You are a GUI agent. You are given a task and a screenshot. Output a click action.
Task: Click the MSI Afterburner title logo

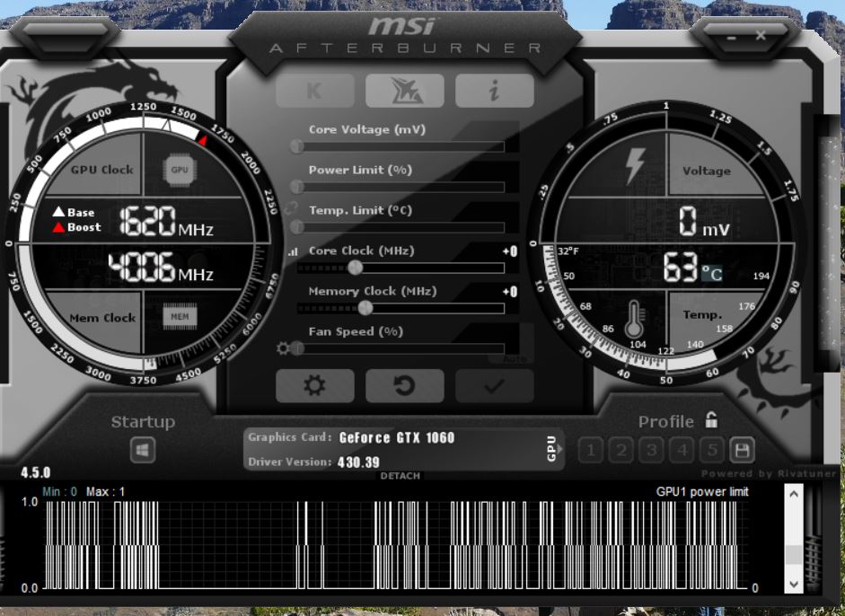(x=405, y=36)
